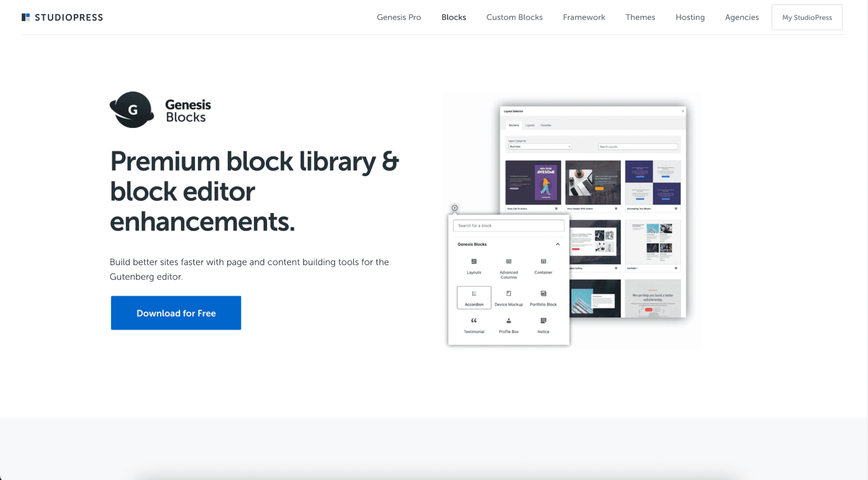The height and width of the screenshot is (480, 868).
Task: Expand the Genesis Blocks section chevron
Action: point(558,244)
